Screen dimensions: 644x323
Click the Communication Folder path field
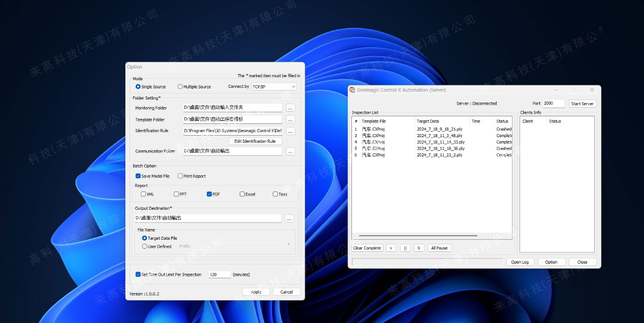(233, 151)
